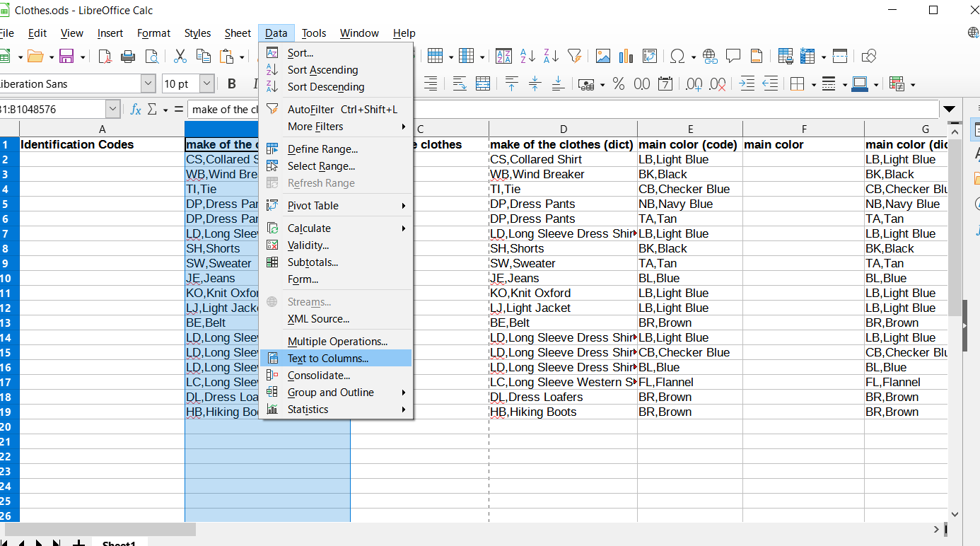This screenshot has height=546, width=980.
Task: Open the Font Name dropdown
Action: click(x=148, y=84)
